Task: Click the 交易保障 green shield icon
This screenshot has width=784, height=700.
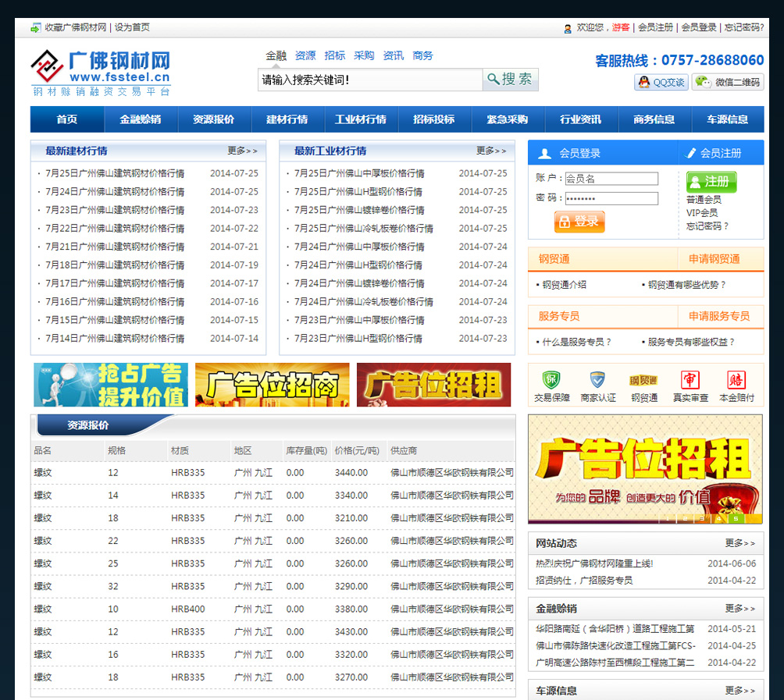Action: pyautogui.click(x=551, y=380)
